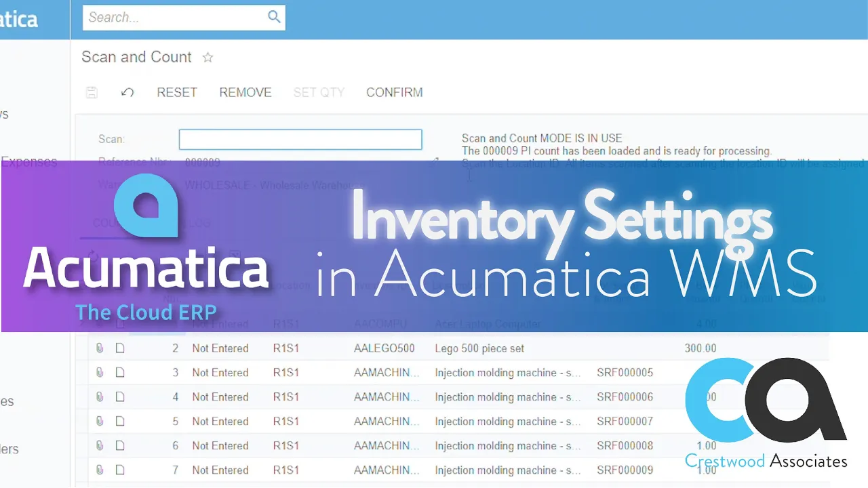This screenshot has width=868, height=488.
Task: Click 'Not Entered' status in line 2
Action: pyautogui.click(x=220, y=348)
